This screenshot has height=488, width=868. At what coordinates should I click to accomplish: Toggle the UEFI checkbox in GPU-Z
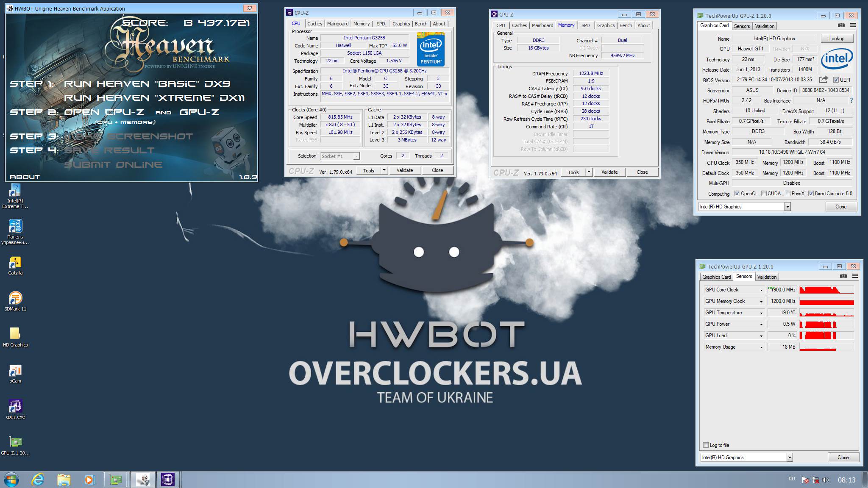[836, 80]
